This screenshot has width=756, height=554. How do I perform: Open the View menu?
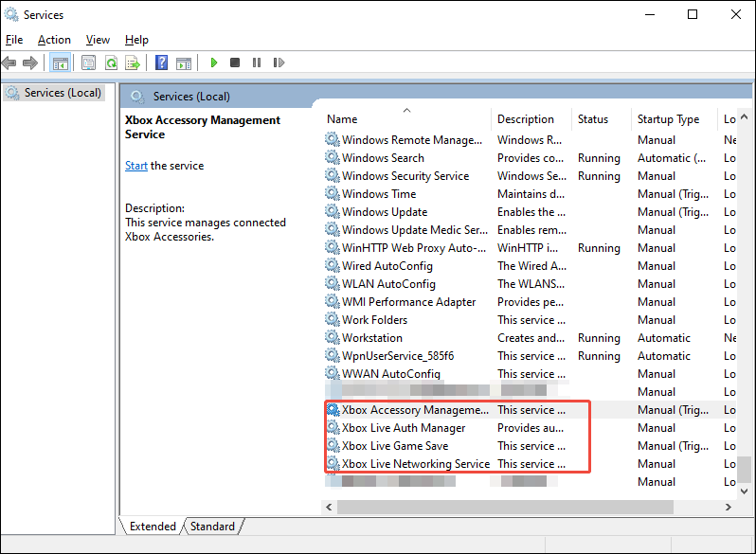coord(98,40)
